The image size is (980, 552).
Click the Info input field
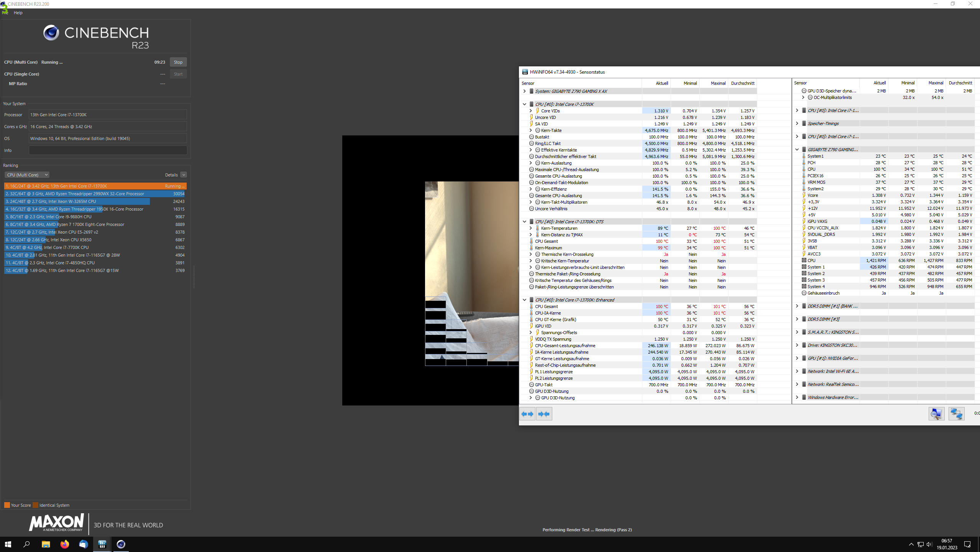point(108,150)
